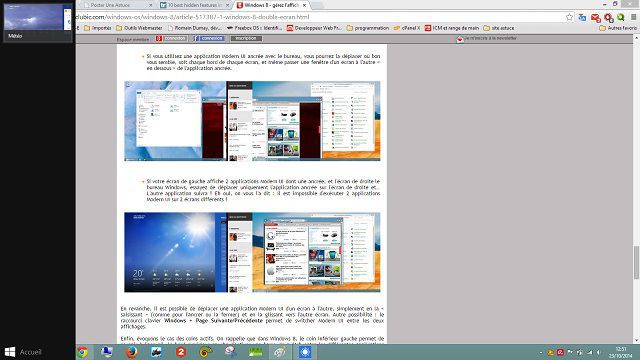
Task: Open the 'programmation' bookmarks folder
Action: (368, 28)
